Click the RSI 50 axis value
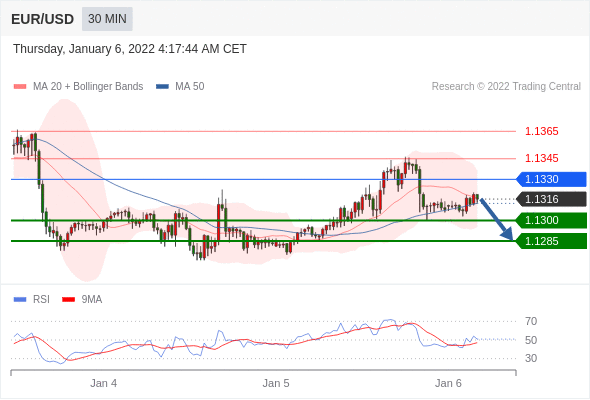The height and width of the screenshot is (400, 590). coord(531,340)
